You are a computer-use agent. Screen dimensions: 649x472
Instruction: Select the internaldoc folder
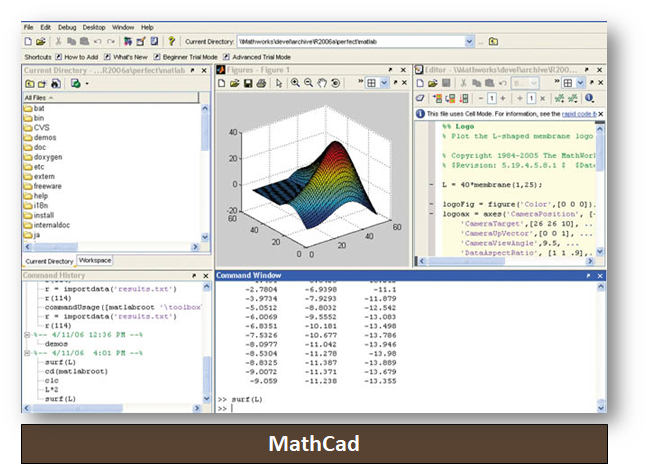click(x=47, y=225)
